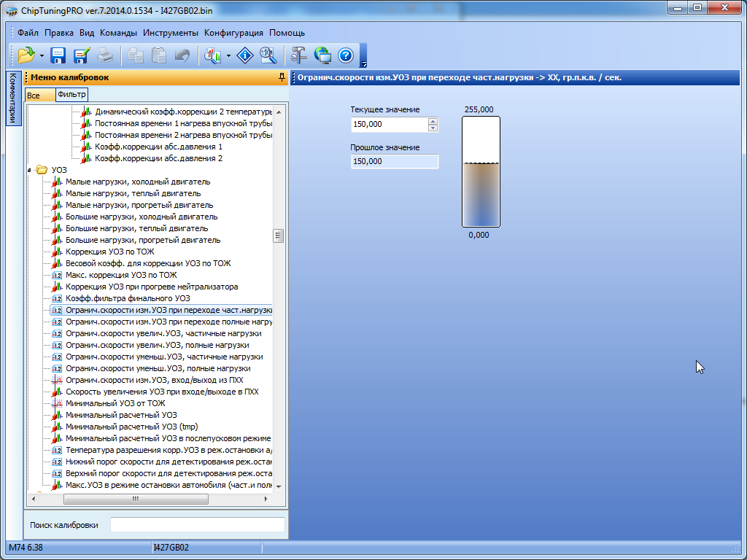Increase Текущее значение with the up spinner arrow
The width and height of the screenshot is (747, 560).
click(x=433, y=121)
